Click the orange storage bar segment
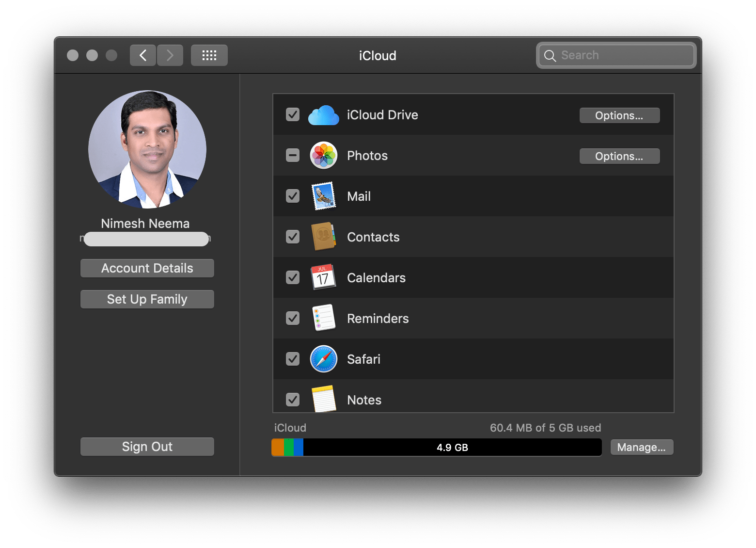 pos(278,447)
